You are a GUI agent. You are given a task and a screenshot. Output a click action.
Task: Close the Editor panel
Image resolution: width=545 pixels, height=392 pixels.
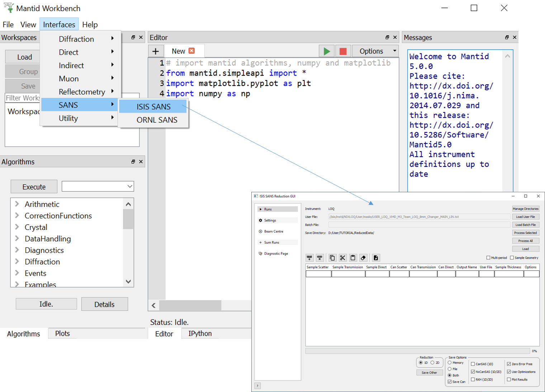tap(395, 37)
